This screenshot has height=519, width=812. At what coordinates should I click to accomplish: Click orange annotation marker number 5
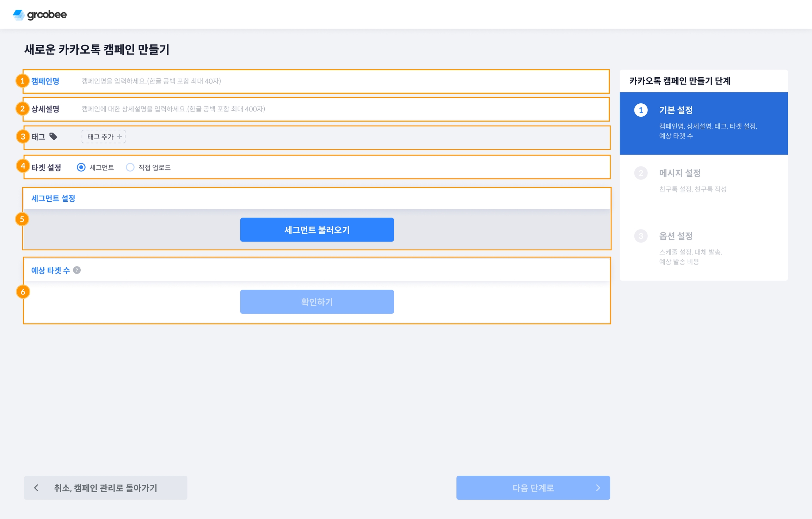tap(22, 219)
